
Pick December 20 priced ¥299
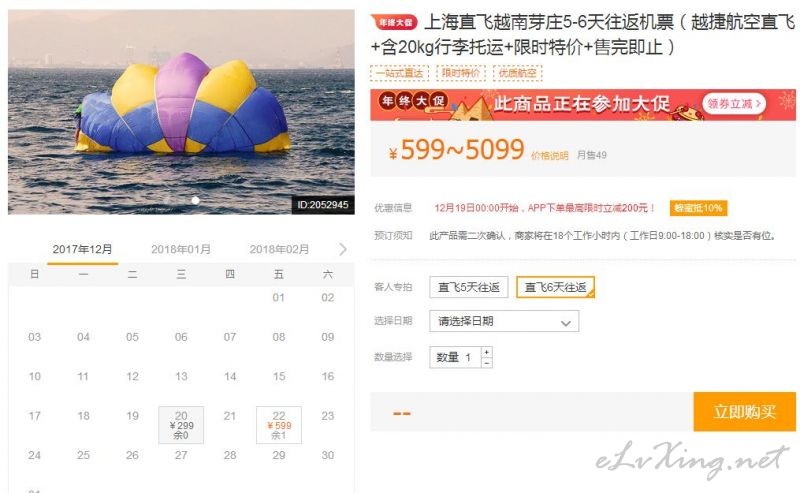pos(181,425)
